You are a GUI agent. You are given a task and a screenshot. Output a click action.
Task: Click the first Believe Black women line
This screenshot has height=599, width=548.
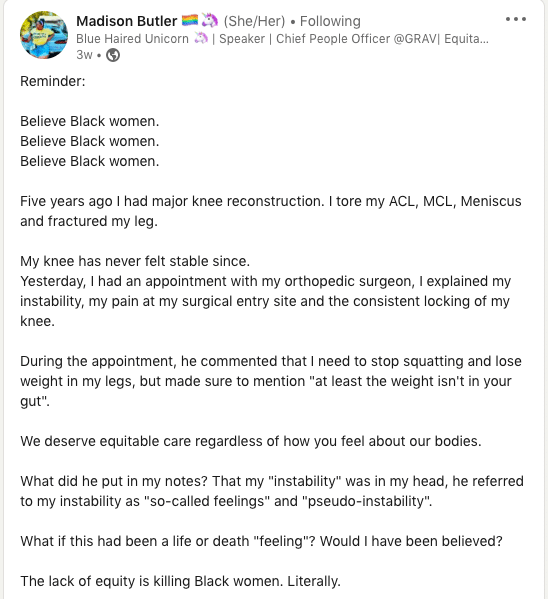point(89,121)
